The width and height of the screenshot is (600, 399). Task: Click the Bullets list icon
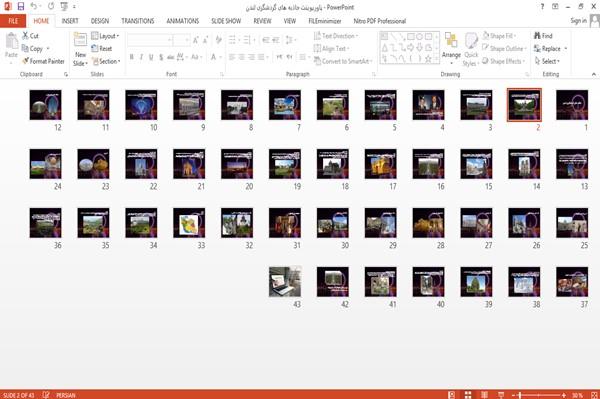[x=232, y=40]
